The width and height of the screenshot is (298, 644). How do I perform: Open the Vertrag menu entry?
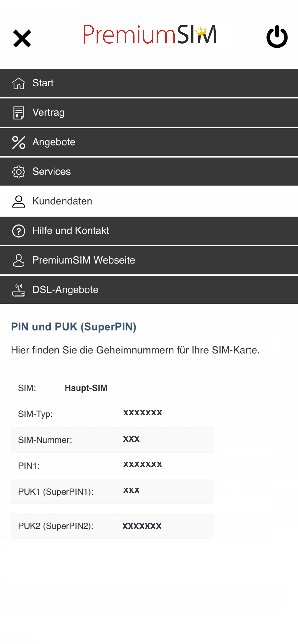coord(48,113)
